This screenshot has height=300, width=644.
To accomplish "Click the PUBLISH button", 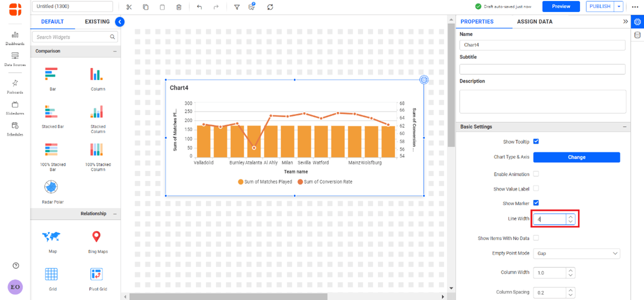I will [600, 7].
